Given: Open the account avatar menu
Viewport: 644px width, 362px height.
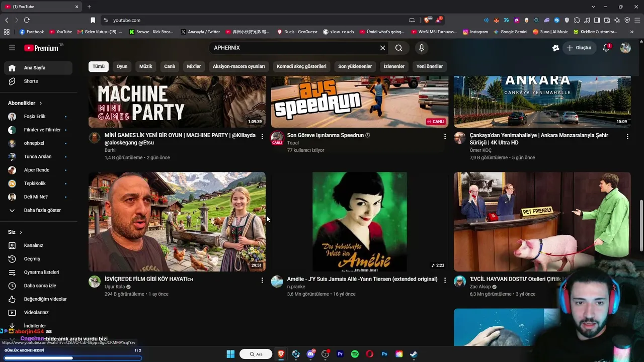Looking at the screenshot, I should coord(625,48).
